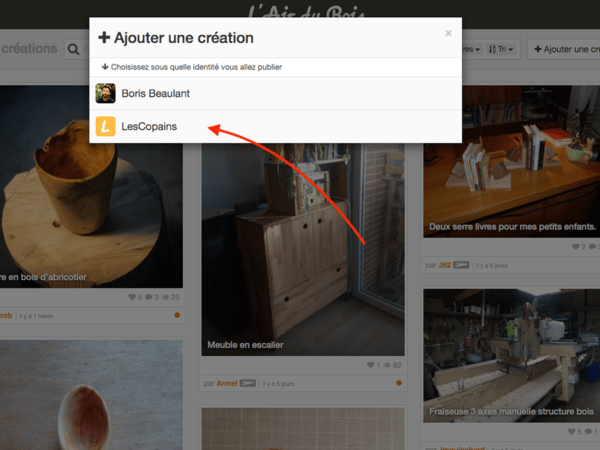
Task: Visit author J62's profile link
Action: click(445, 265)
